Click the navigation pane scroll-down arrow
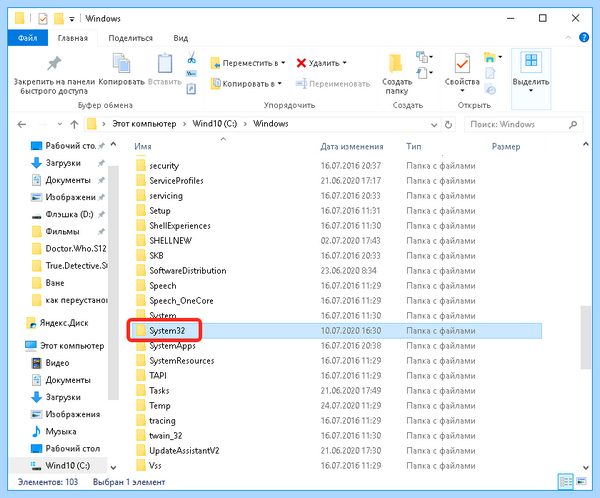The image size is (600, 498). pyautogui.click(x=113, y=467)
